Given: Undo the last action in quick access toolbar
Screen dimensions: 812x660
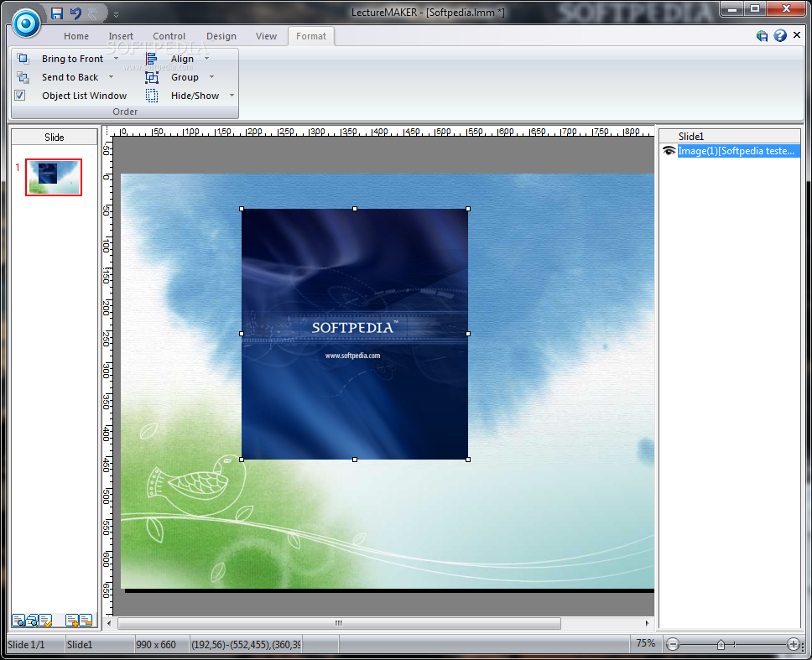Looking at the screenshot, I should 75,13.
